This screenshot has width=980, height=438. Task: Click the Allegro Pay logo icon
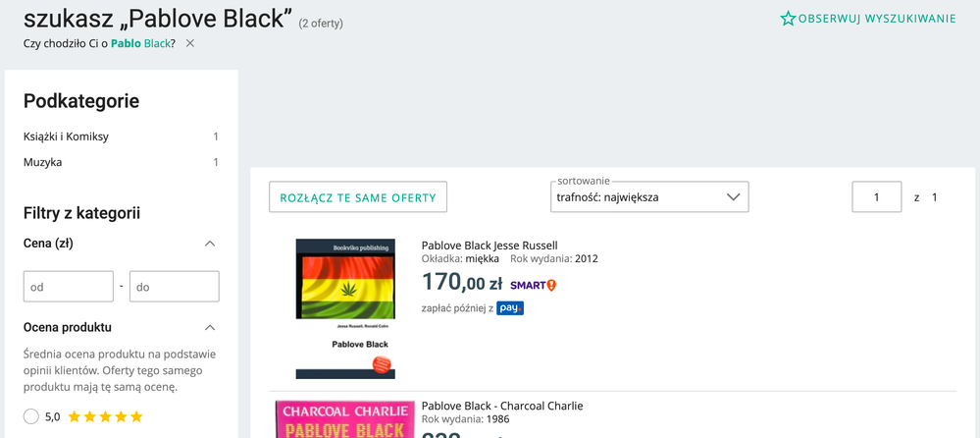(510, 308)
